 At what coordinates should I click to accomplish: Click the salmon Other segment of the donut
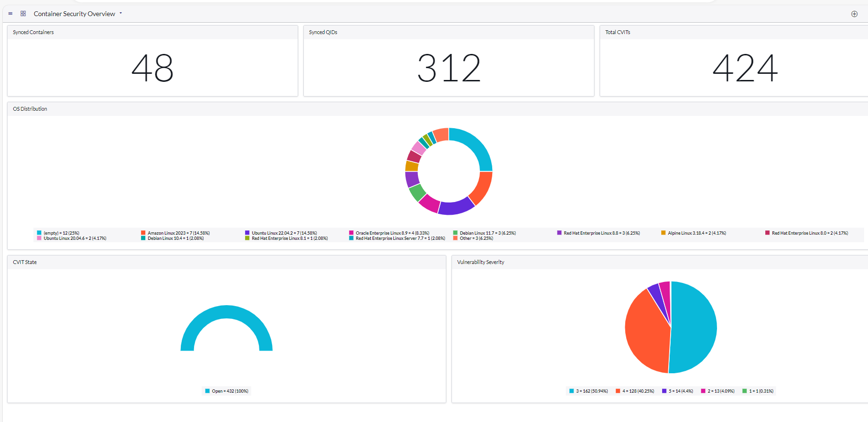pyautogui.click(x=441, y=135)
